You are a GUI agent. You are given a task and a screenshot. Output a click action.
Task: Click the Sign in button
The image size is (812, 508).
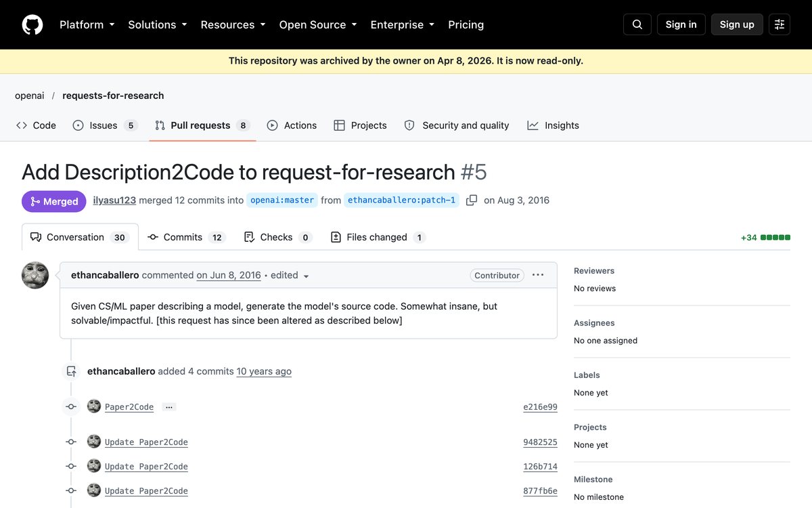[x=681, y=24]
